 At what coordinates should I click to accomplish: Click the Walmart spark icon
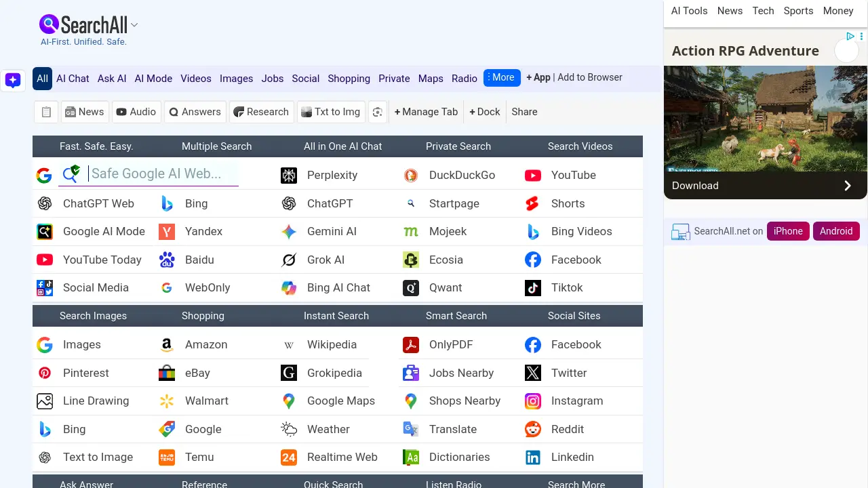point(167,401)
